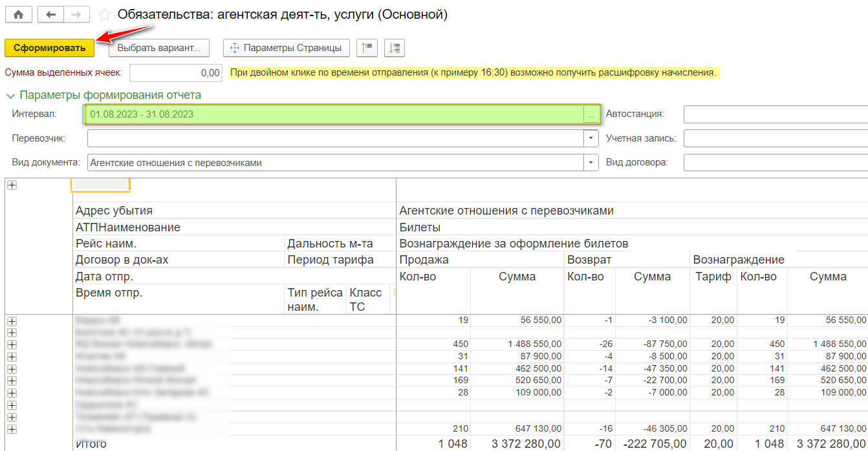The width and height of the screenshot is (868, 451).
Task: Click the expand all groups icon
Action: pos(394,48)
